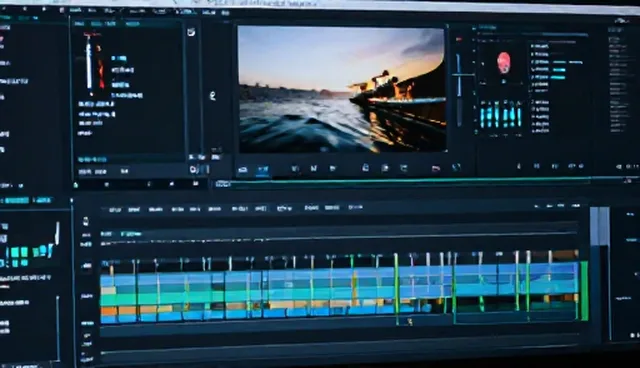The image size is (640, 368).
Task: Click the round icon at the source panel's bottom edge
Action: pos(193,169)
